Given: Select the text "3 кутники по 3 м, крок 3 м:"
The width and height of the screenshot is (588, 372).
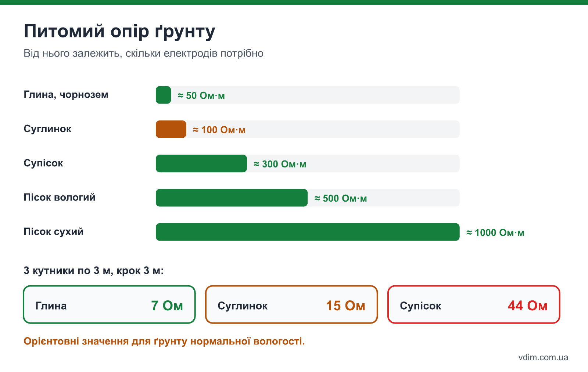Looking at the screenshot, I should 94,271.
